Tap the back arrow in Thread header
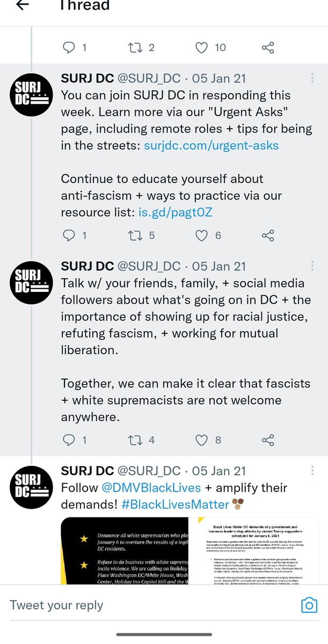This screenshot has width=328, height=644. click(x=23, y=6)
